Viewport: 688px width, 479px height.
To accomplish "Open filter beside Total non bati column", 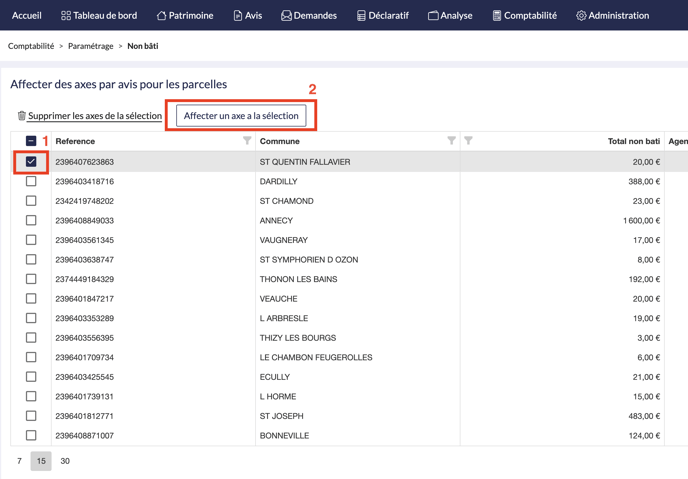I will 468,141.
